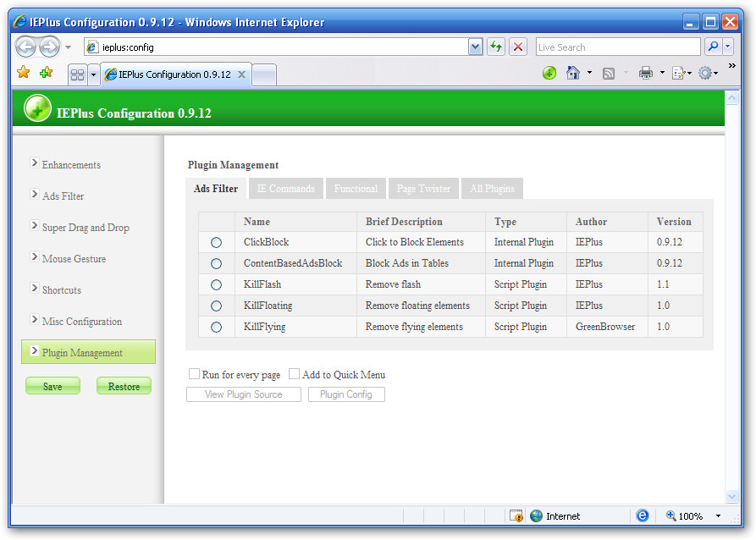The height and width of the screenshot is (540, 756).
Task: Click the Print toolbar icon
Action: pos(646,74)
